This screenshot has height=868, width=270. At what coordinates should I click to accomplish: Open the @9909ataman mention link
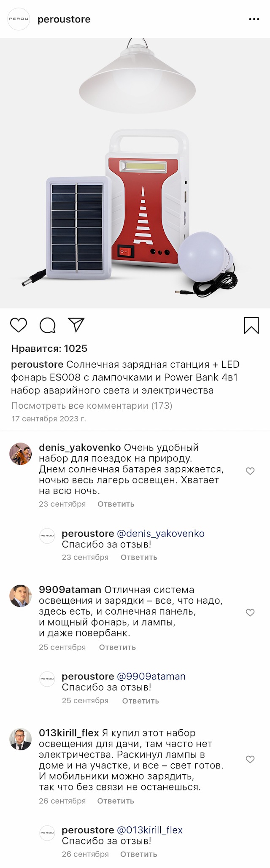coord(151,677)
